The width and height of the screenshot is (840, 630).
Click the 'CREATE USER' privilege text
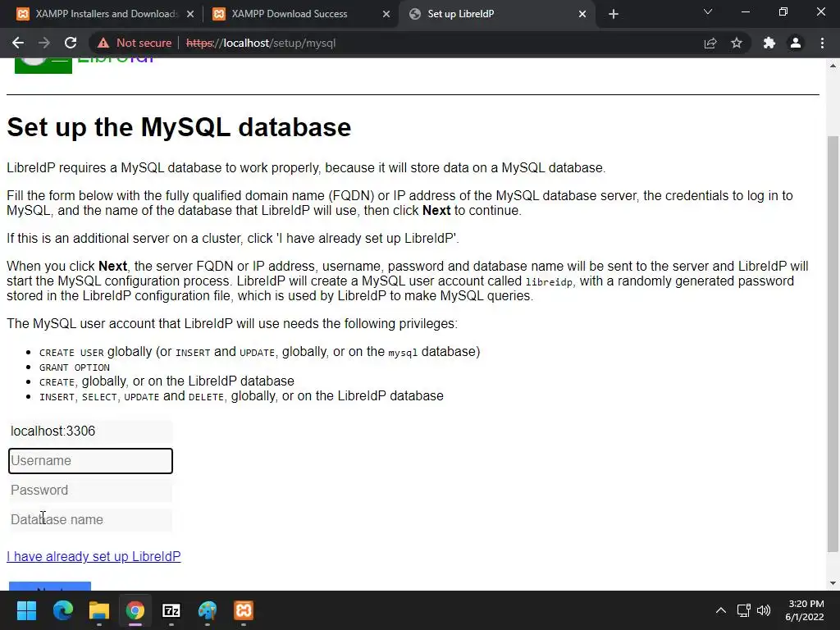[x=71, y=353]
